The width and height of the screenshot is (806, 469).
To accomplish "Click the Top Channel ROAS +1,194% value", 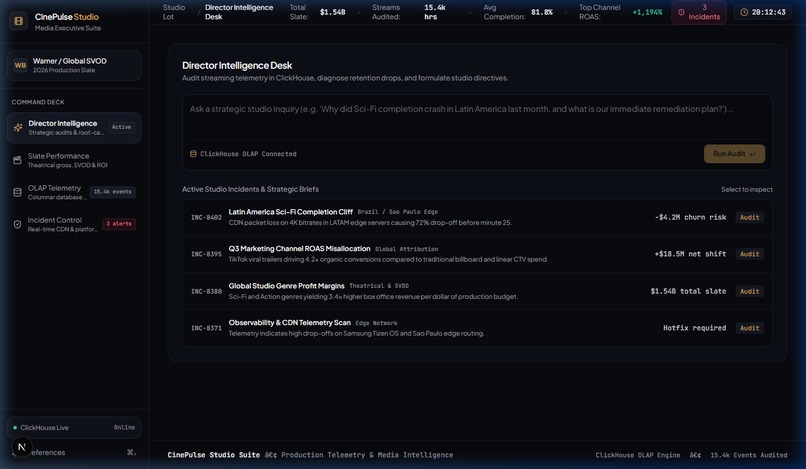I will (647, 12).
